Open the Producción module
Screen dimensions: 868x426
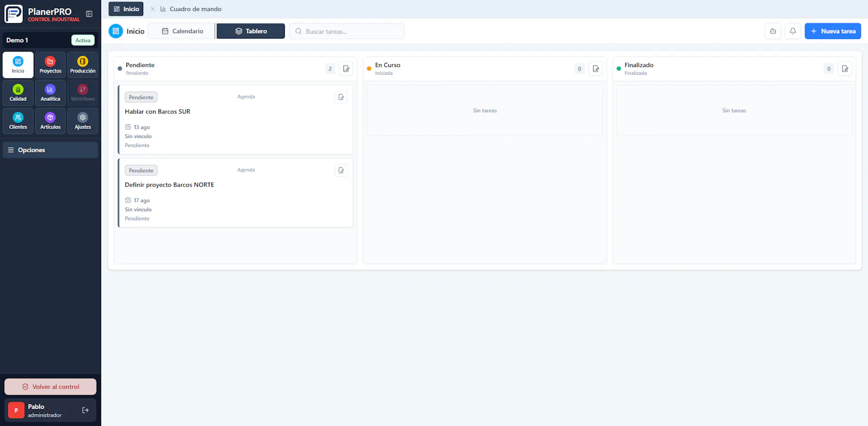coord(82,65)
